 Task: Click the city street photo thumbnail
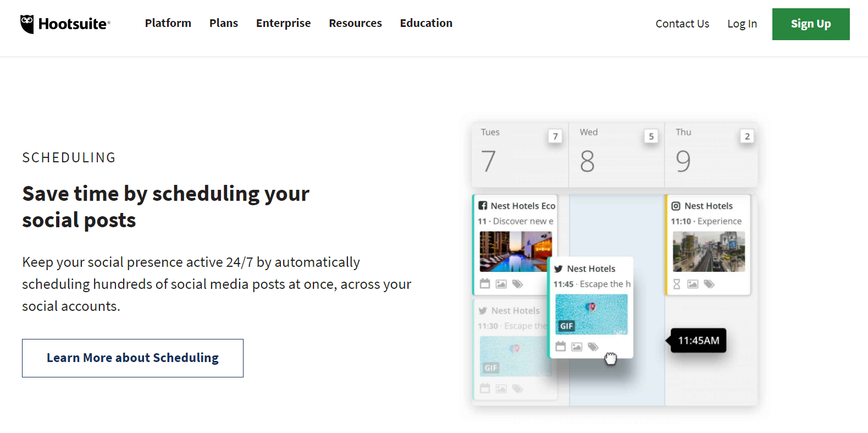pos(709,251)
